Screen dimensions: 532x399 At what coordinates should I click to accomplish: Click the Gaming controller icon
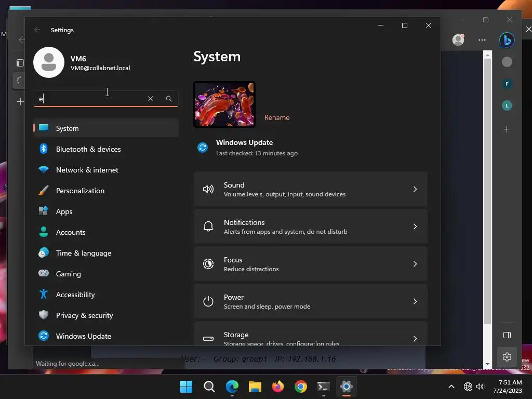(44, 273)
